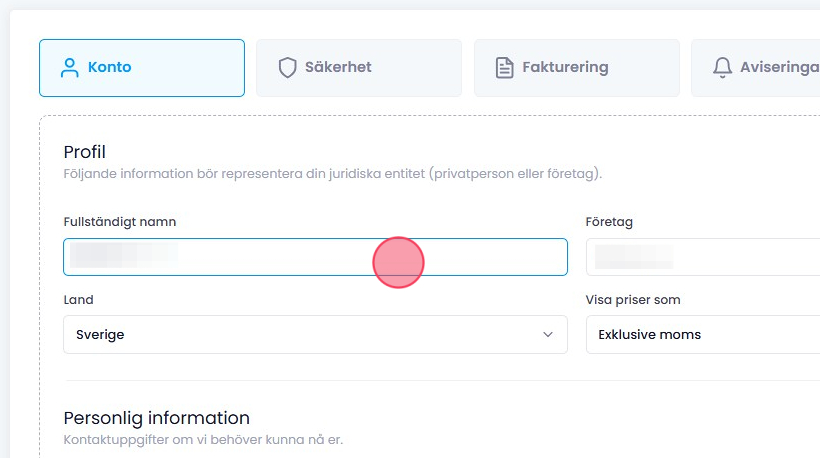Viewport: 820px width, 458px height.
Task: Click the user icon in Konto tab
Action: (x=69, y=68)
